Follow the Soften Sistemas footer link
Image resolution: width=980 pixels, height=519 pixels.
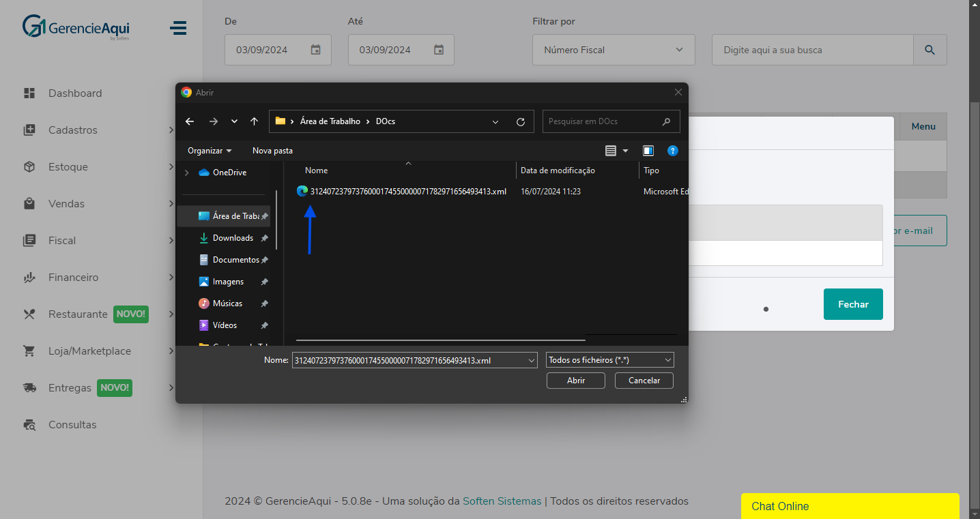click(502, 501)
